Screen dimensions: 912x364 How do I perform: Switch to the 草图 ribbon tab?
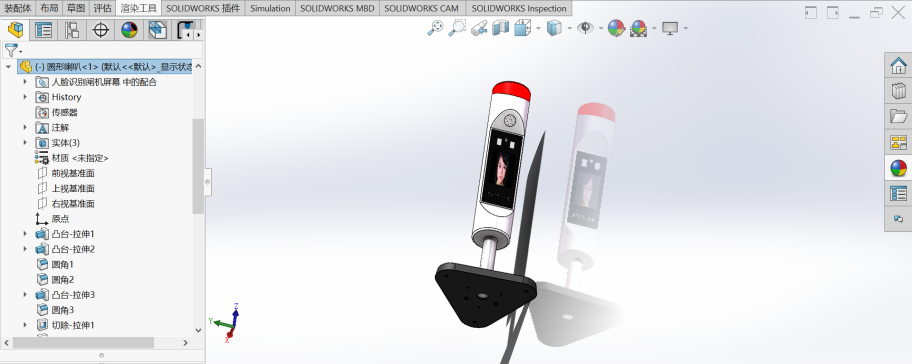point(76,8)
